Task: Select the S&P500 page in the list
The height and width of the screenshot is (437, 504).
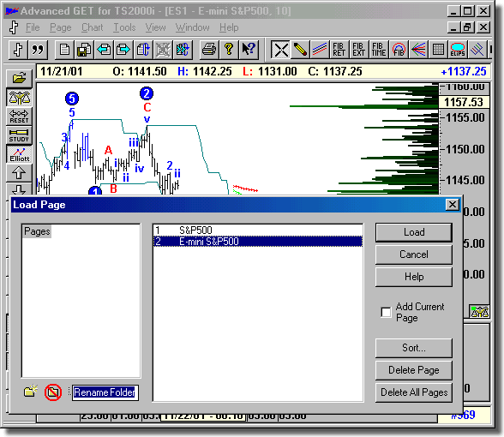Action: coord(258,230)
